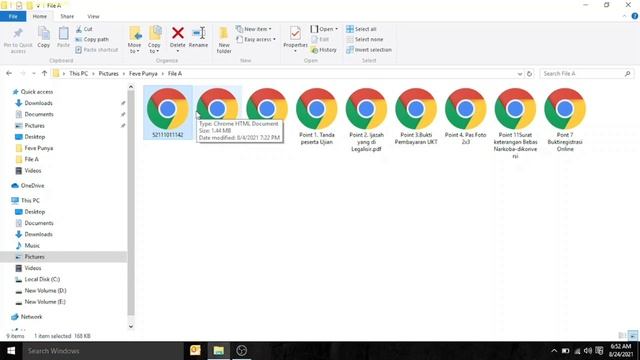Open file Properties
Viewport: 640px width, 360px height.
click(x=295, y=39)
